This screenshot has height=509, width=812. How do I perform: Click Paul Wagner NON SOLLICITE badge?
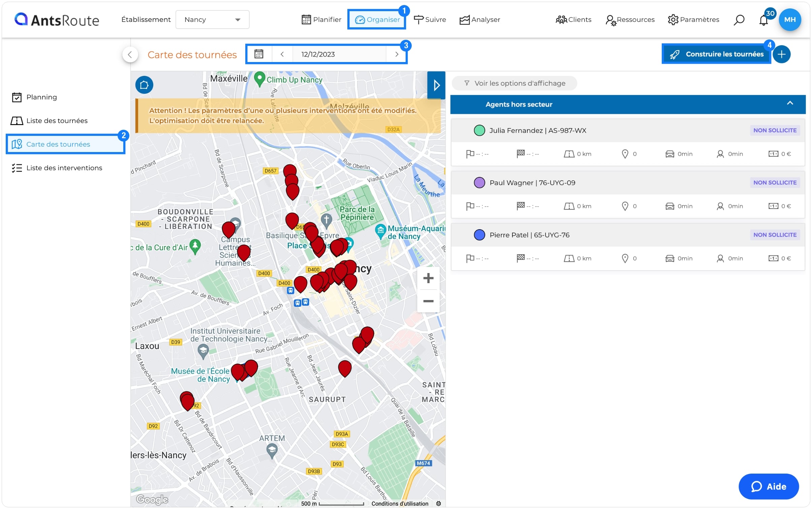point(775,183)
